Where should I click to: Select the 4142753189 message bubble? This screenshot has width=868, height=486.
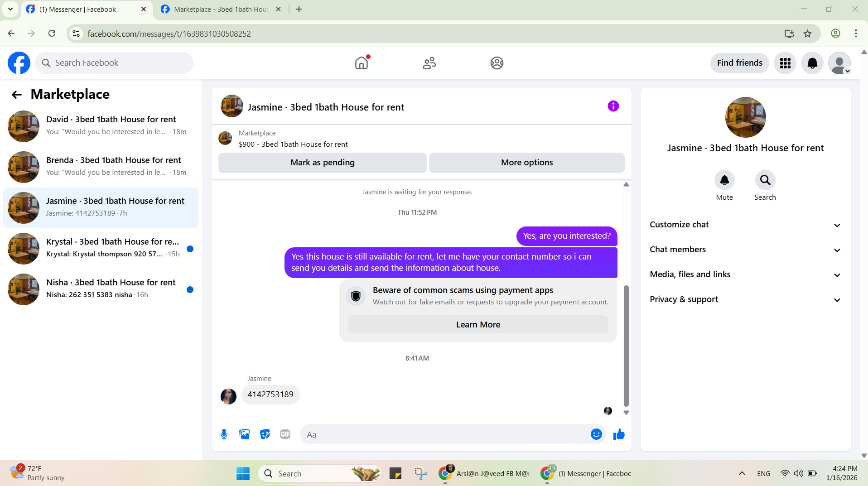click(x=270, y=395)
